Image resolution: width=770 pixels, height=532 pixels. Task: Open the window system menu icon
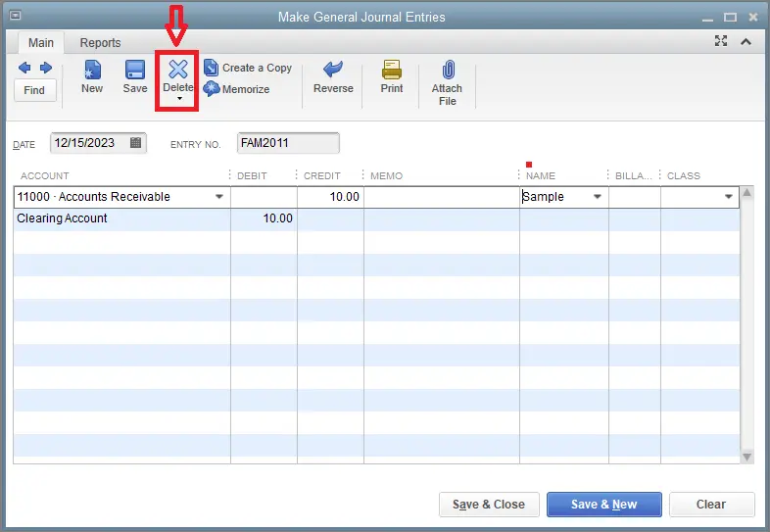(16, 16)
